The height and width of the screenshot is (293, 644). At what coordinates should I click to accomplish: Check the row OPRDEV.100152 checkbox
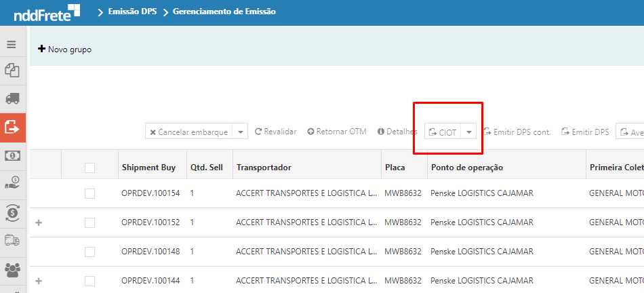pos(89,222)
